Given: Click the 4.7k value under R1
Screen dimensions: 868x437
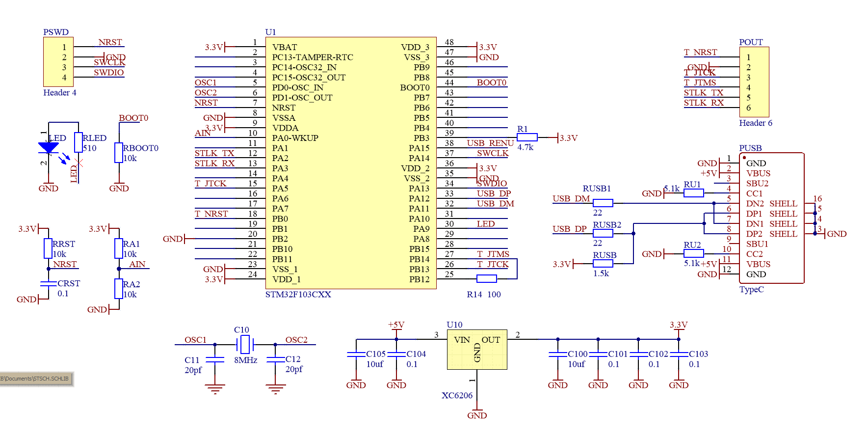Looking at the screenshot, I should coord(526,147).
